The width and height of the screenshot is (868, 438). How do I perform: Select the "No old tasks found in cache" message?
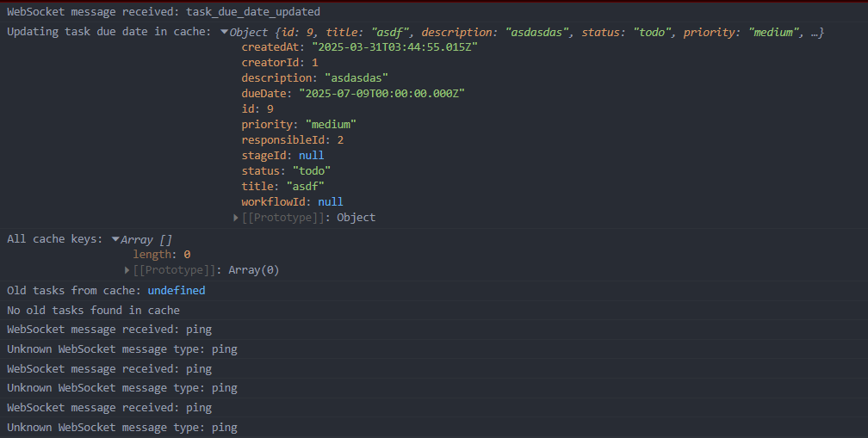click(x=93, y=310)
